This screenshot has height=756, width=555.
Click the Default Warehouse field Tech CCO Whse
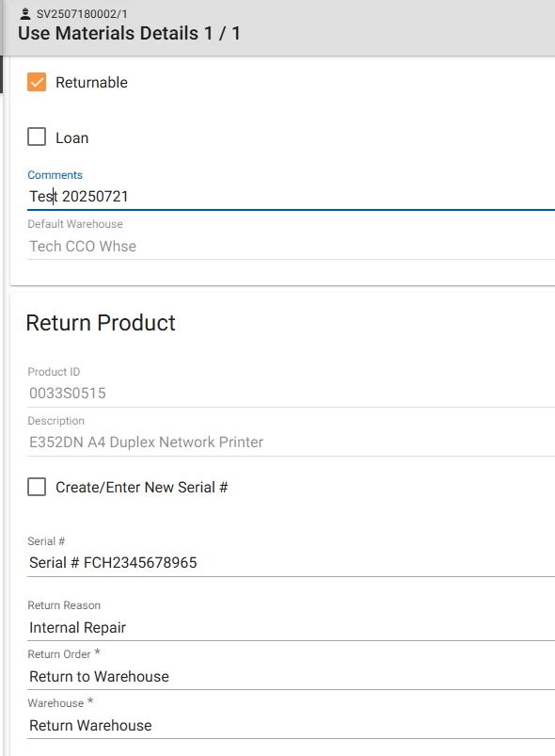point(291,247)
